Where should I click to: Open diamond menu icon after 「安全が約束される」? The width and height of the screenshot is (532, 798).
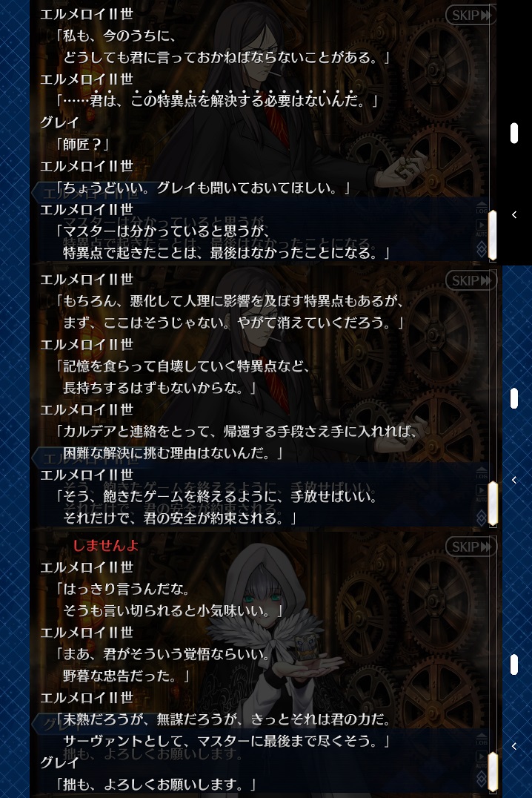482,515
